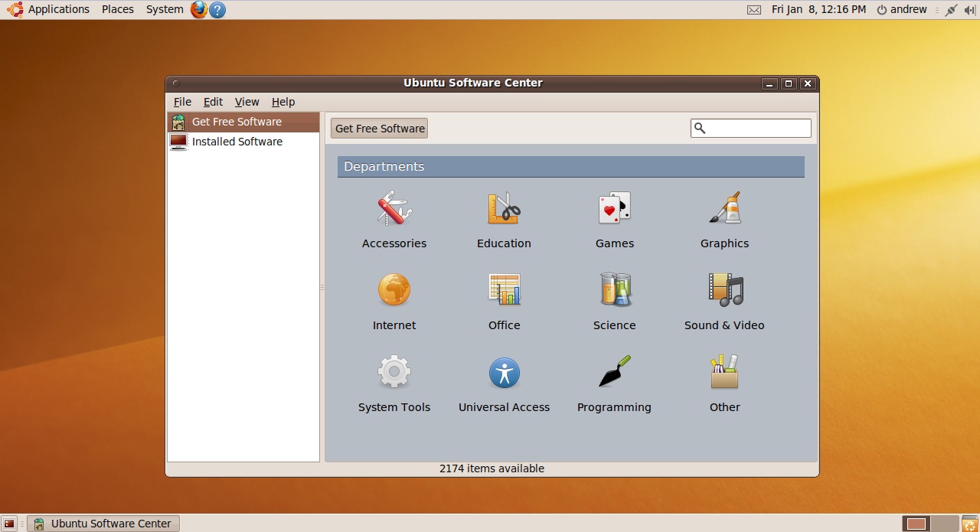Click the volume speaker icon
Screen dimensions: 980x532
[x=969, y=10]
